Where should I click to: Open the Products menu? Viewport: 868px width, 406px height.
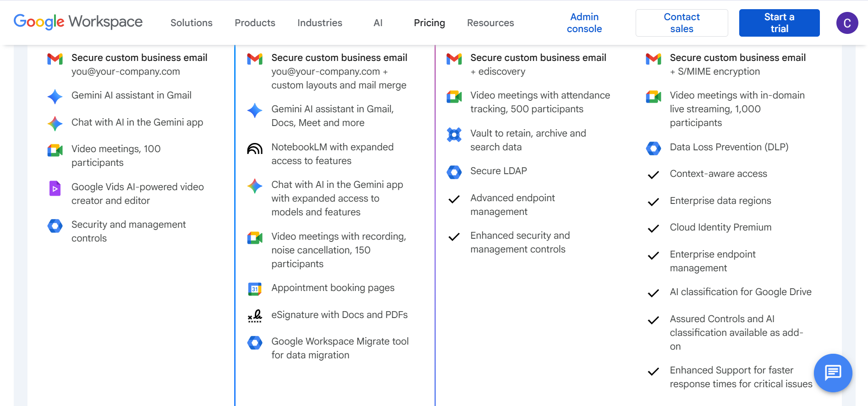[x=255, y=23]
